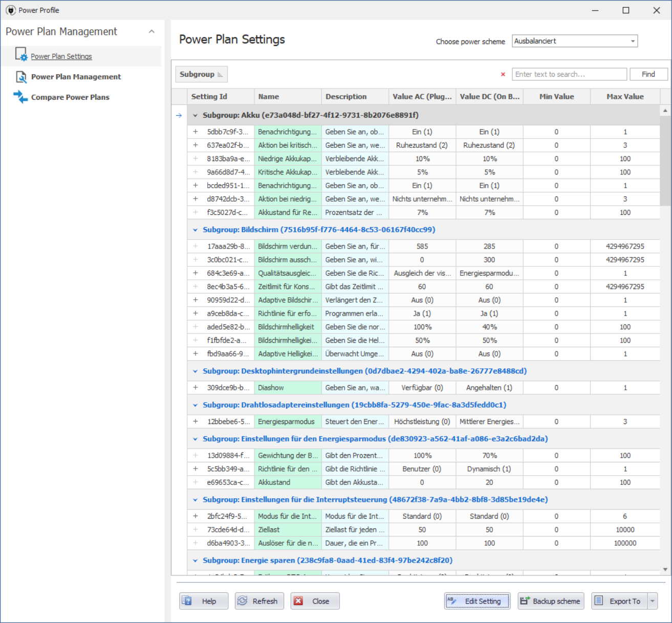Screen dimensions: 672x623
Task: Sort by the Max Value column header
Action: [625, 97]
